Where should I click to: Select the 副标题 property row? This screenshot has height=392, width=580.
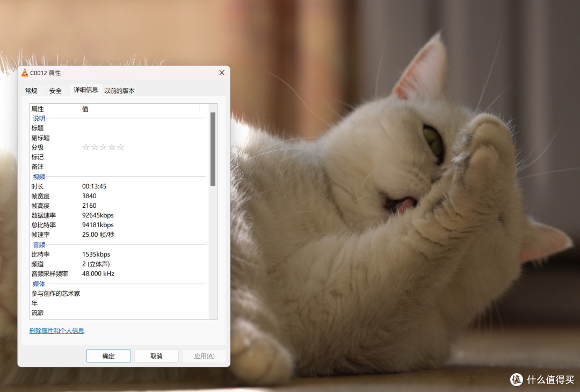point(119,137)
